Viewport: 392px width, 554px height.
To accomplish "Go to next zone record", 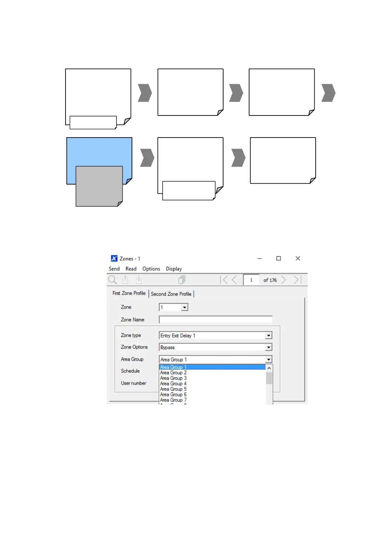I will click(x=283, y=280).
